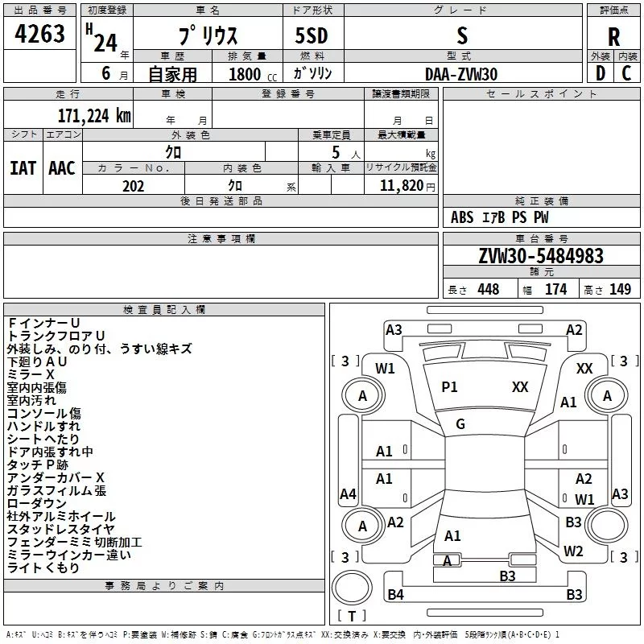Click the fuel type ガソリン
The width and height of the screenshot is (644, 644).
tap(312, 73)
